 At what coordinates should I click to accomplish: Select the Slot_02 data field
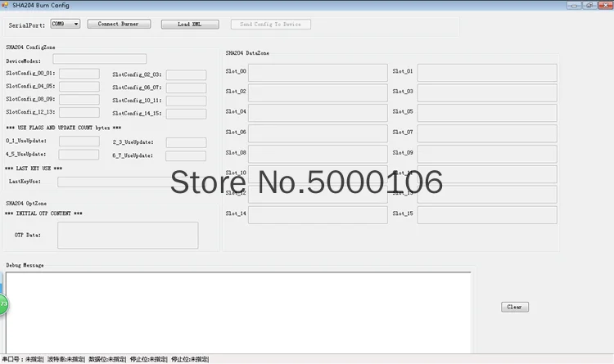coord(318,92)
